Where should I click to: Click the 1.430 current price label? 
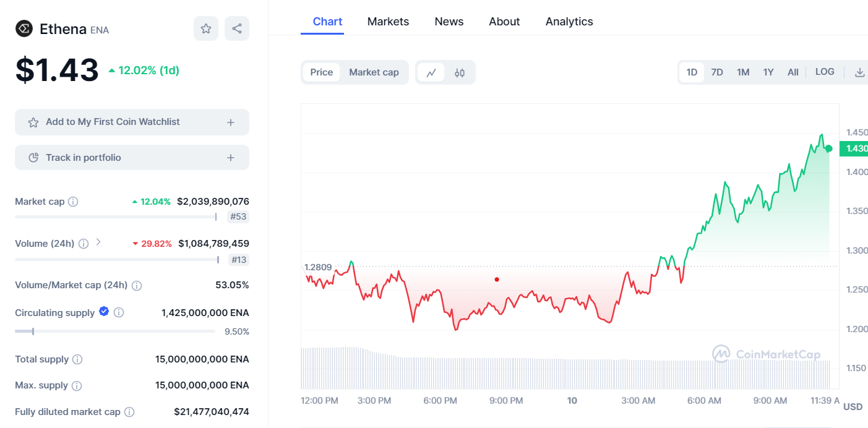tap(854, 148)
